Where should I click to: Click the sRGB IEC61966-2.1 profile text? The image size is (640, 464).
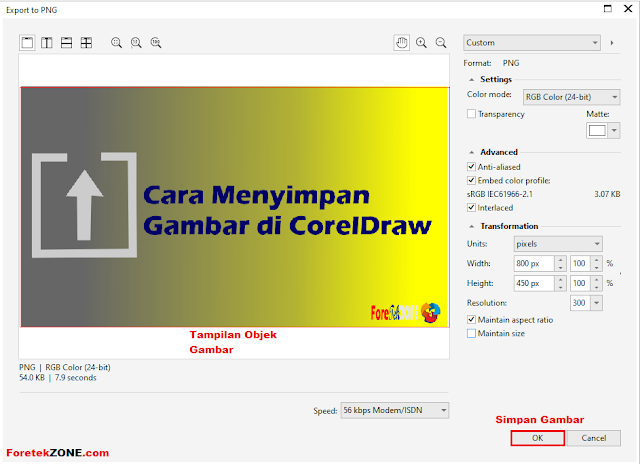(500, 194)
